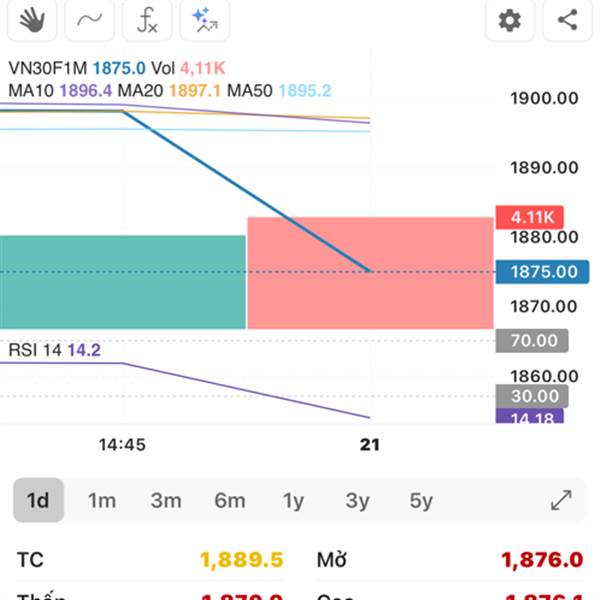Open the fx indicators menu
The height and width of the screenshot is (600, 600).
[x=147, y=19]
